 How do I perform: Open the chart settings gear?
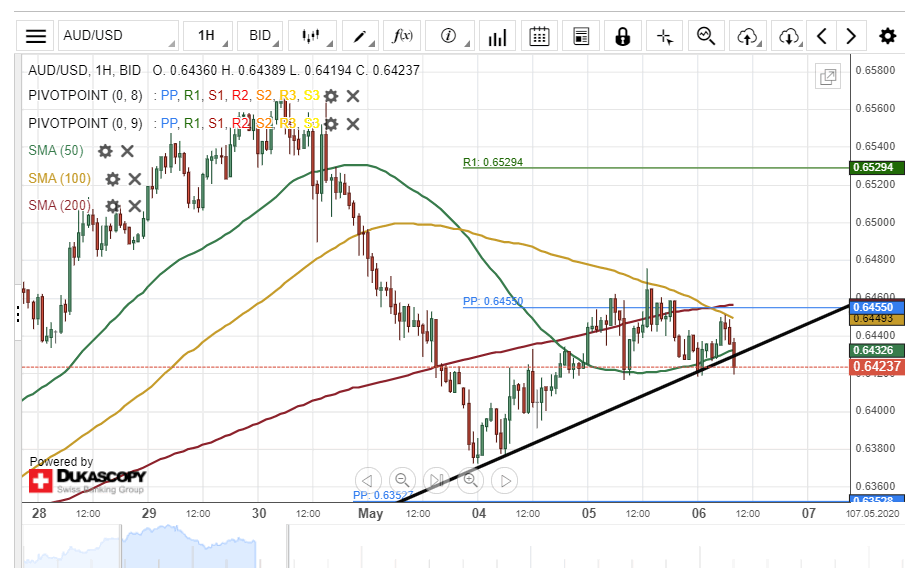pos(887,36)
